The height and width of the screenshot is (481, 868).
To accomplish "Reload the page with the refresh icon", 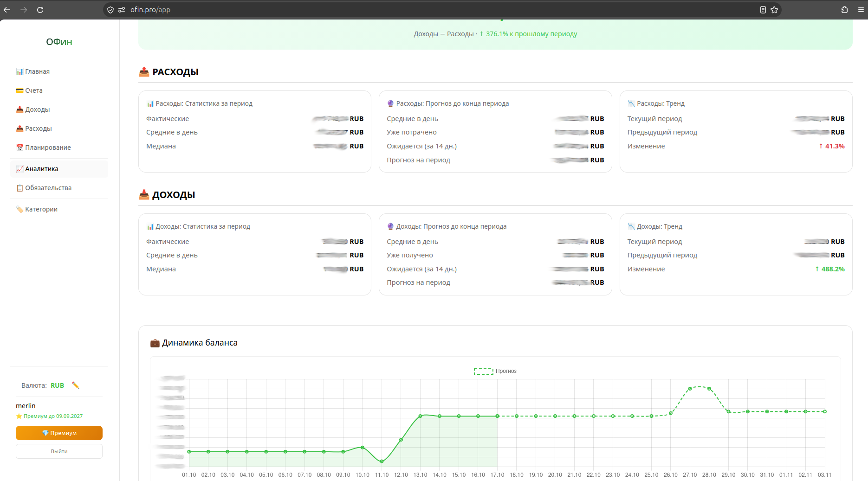I will click(40, 10).
